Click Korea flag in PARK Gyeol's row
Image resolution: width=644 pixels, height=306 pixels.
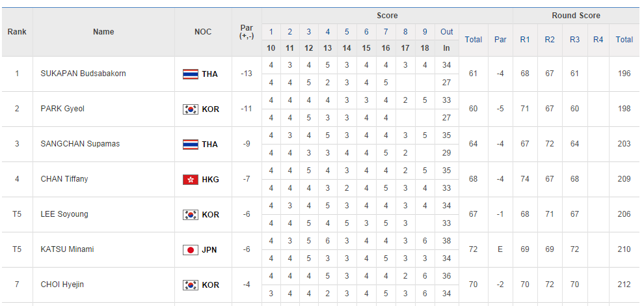click(190, 109)
